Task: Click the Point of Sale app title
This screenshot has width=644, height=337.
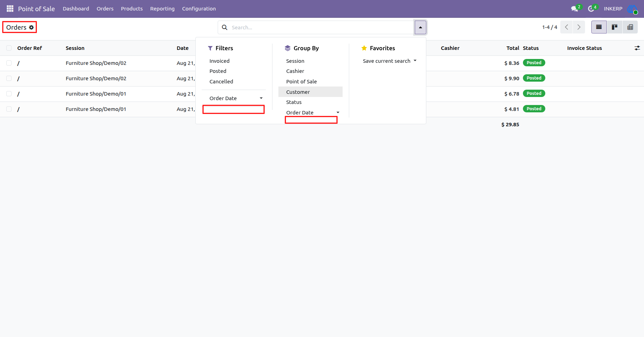Action: [36, 9]
